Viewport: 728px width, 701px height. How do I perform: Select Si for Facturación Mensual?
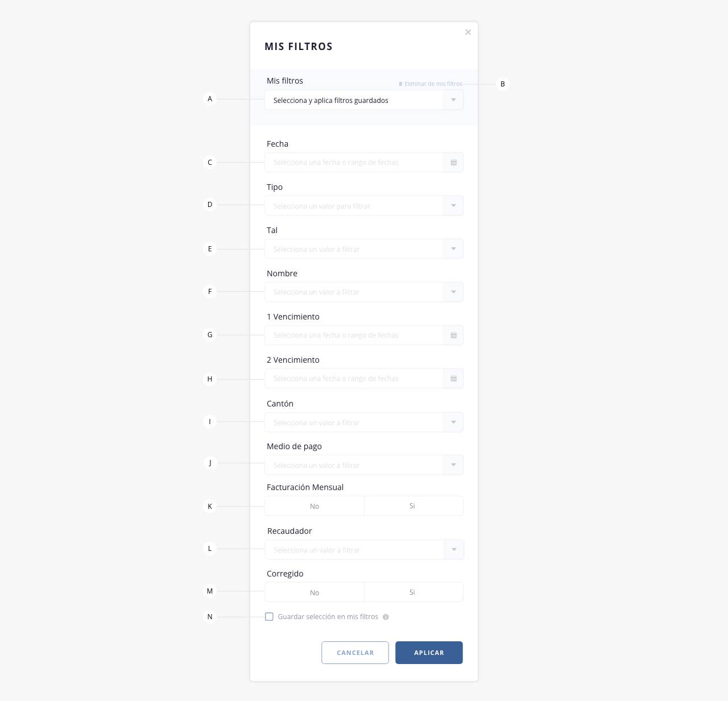[x=413, y=506]
